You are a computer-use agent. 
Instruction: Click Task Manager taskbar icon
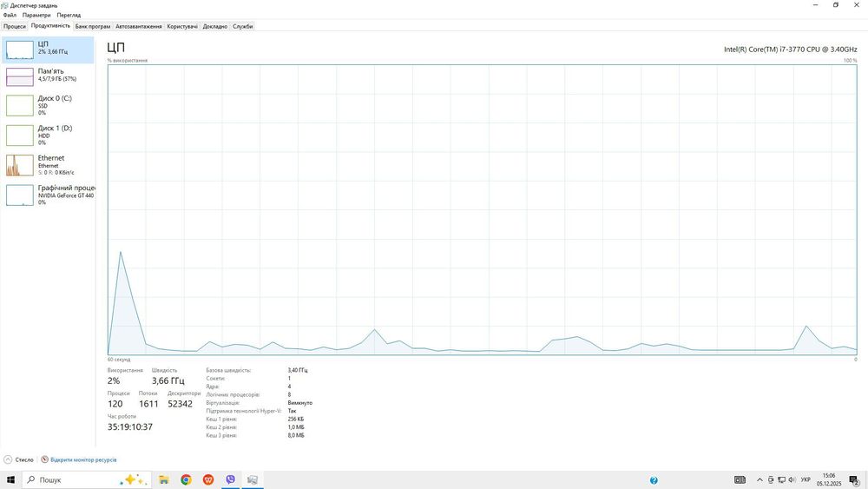point(253,479)
